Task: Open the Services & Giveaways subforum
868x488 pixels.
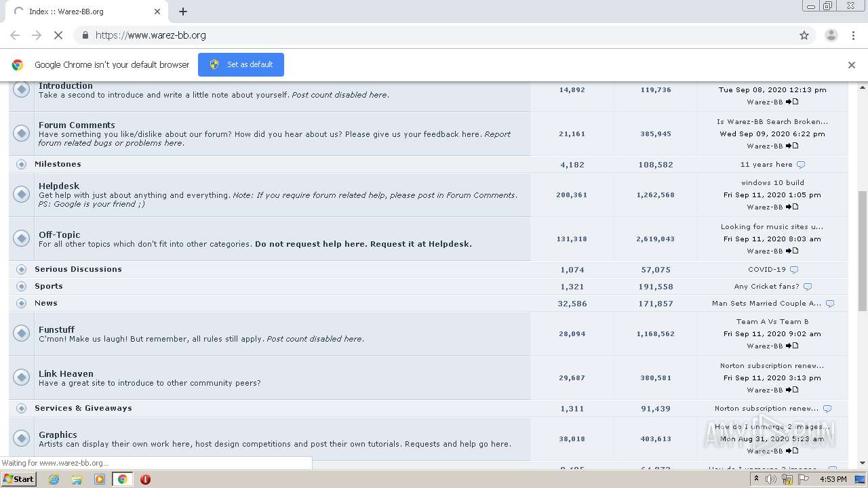Action: click(x=83, y=408)
